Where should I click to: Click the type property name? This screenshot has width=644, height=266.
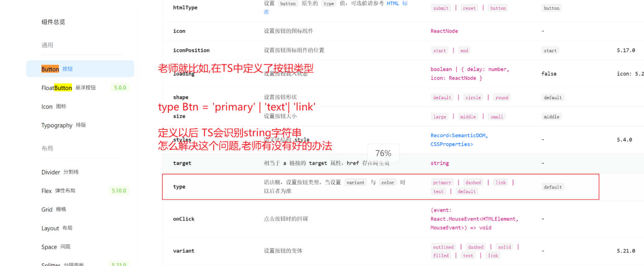179,187
